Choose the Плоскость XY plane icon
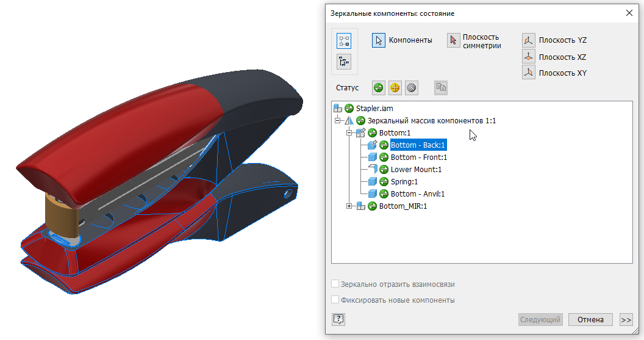The height and width of the screenshot is (340, 644). 529,73
